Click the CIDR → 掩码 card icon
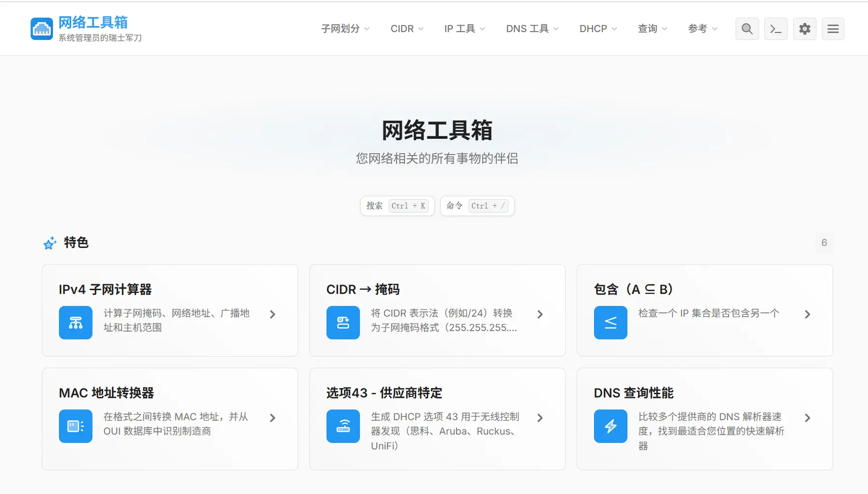868x494 pixels. click(343, 322)
